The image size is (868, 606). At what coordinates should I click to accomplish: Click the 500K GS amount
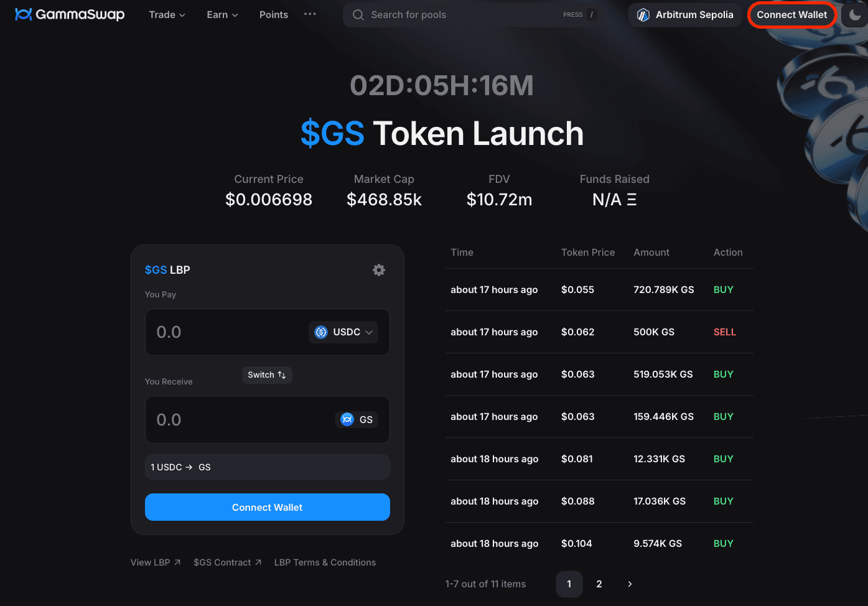coord(654,332)
